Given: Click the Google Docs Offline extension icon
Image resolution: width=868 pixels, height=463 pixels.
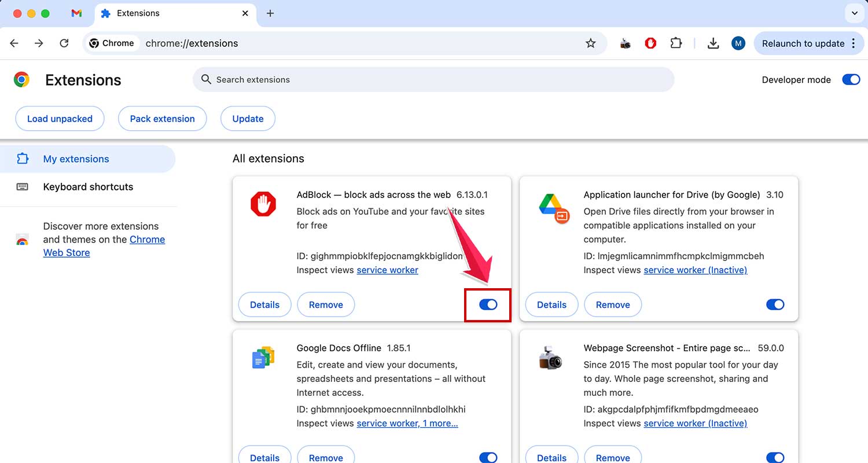Looking at the screenshot, I should [263, 357].
